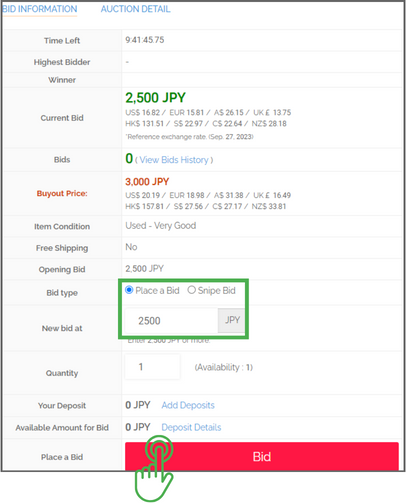Open the View Bids History link
The image size is (406, 503).
click(174, 160)
